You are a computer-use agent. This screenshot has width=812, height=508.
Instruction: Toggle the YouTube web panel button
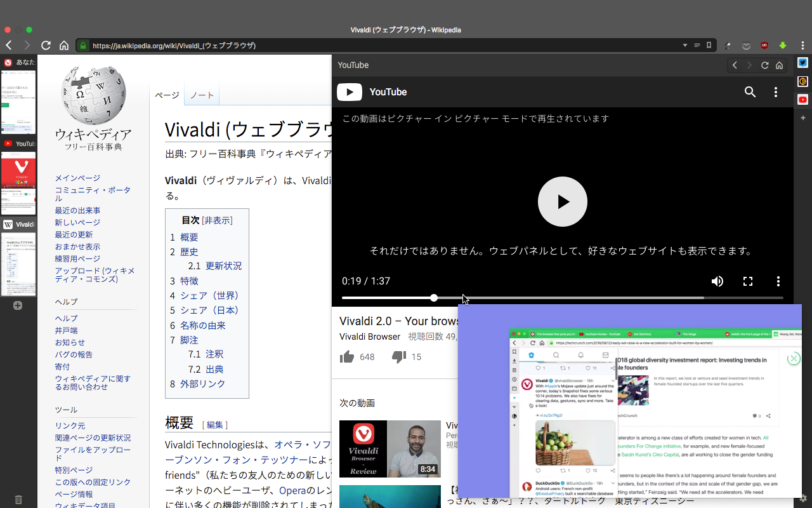[802, 100]
